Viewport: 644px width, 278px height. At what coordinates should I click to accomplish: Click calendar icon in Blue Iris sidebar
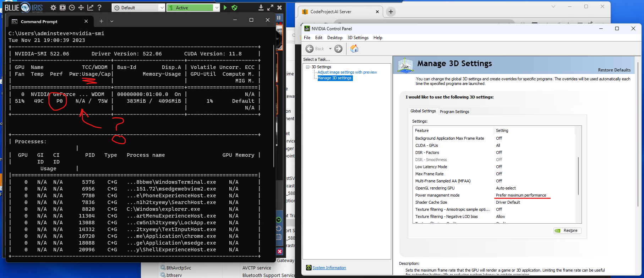(x=279, y=236)
